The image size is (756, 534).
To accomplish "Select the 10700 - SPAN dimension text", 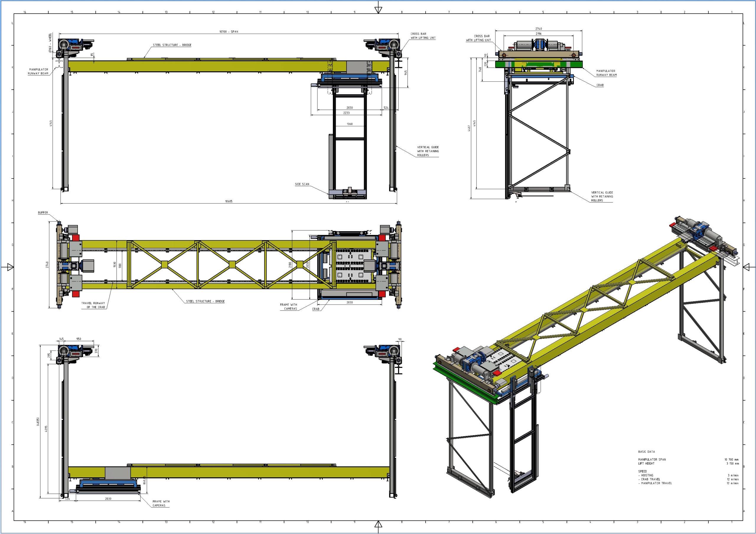I will pyautogui.click(x=229, y=32).
